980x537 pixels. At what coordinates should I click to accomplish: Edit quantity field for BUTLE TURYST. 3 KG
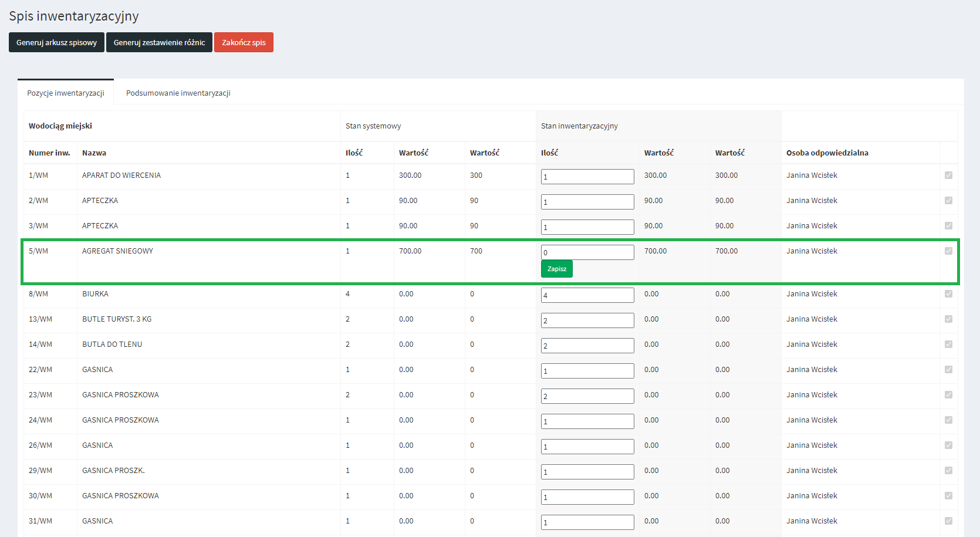[x=587, y=320]
